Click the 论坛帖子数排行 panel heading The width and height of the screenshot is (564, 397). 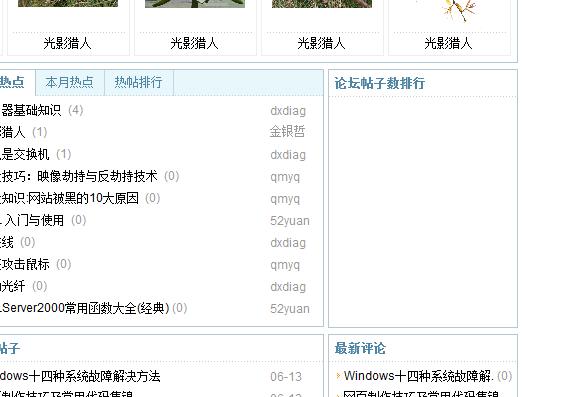380,83
